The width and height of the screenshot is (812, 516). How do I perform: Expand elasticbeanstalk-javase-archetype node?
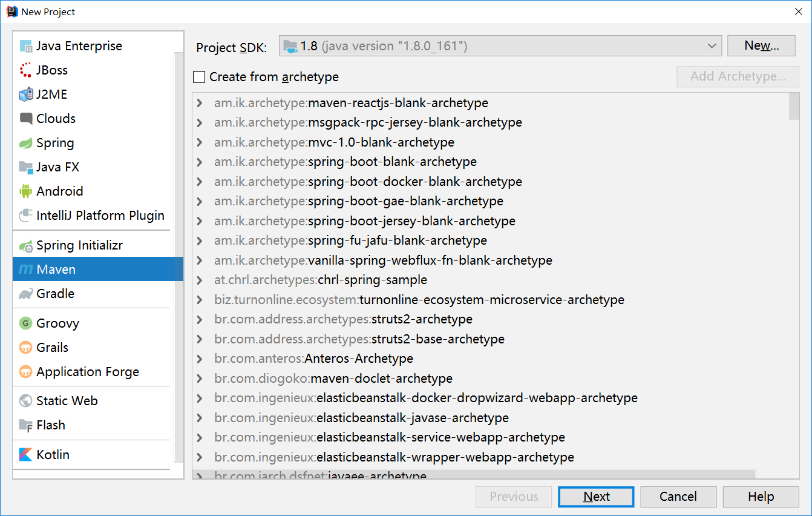click(200, 418)
